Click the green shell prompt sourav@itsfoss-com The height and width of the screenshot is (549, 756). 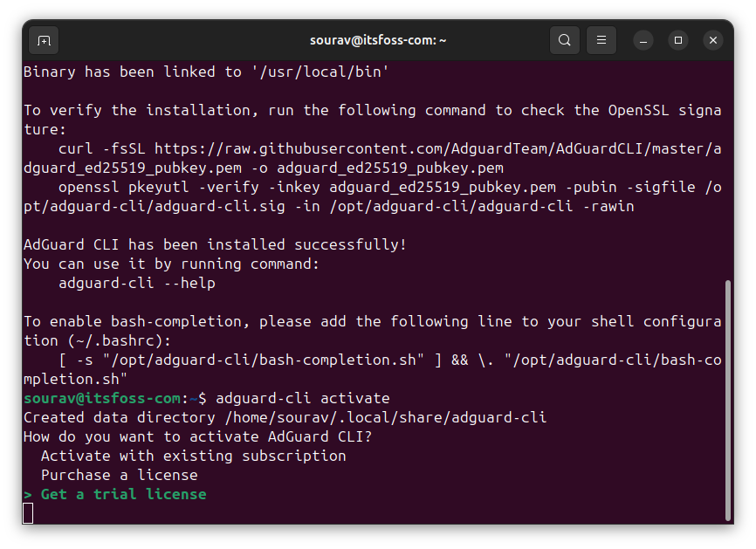pyautogui.click(x=99, y=397)
